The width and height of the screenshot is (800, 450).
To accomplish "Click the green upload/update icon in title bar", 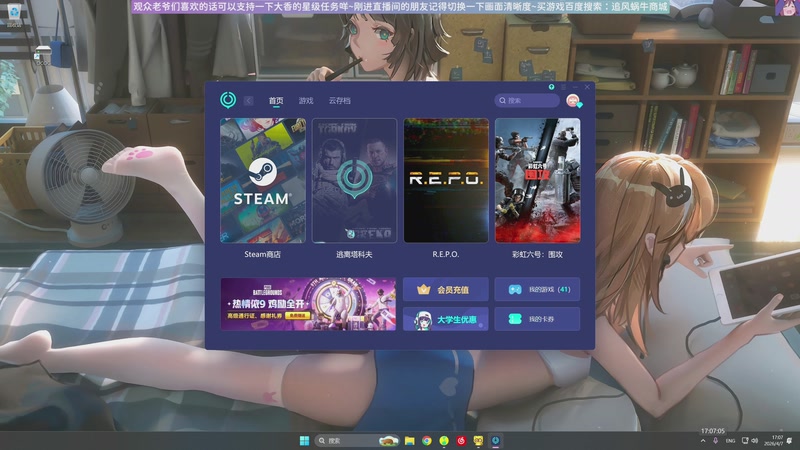I will [552, 87].
